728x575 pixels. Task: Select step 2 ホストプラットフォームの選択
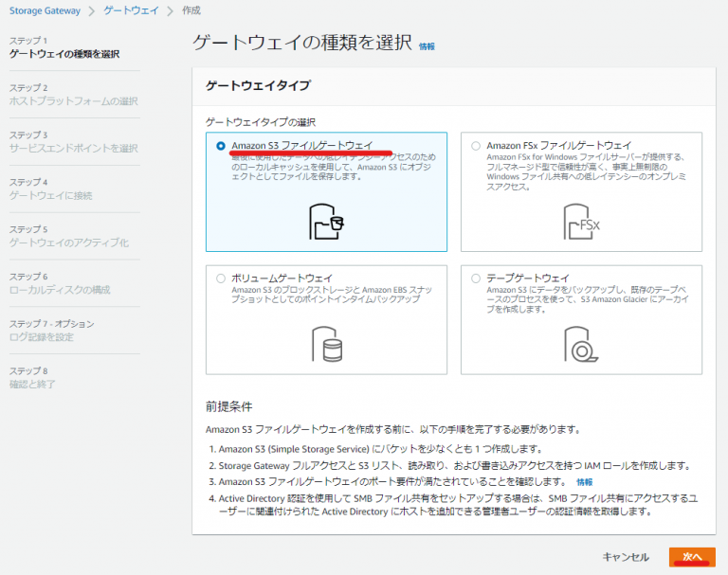click(x=74, y=101)
